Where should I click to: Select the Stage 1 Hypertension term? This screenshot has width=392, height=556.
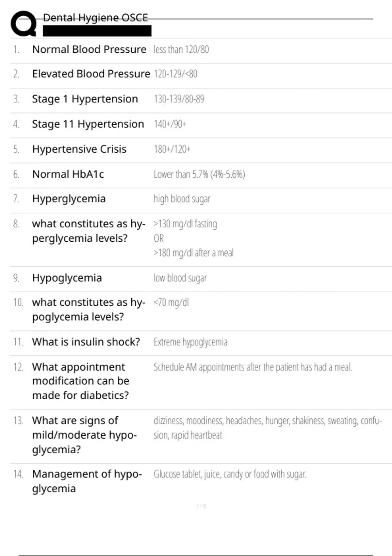[85, 99]
